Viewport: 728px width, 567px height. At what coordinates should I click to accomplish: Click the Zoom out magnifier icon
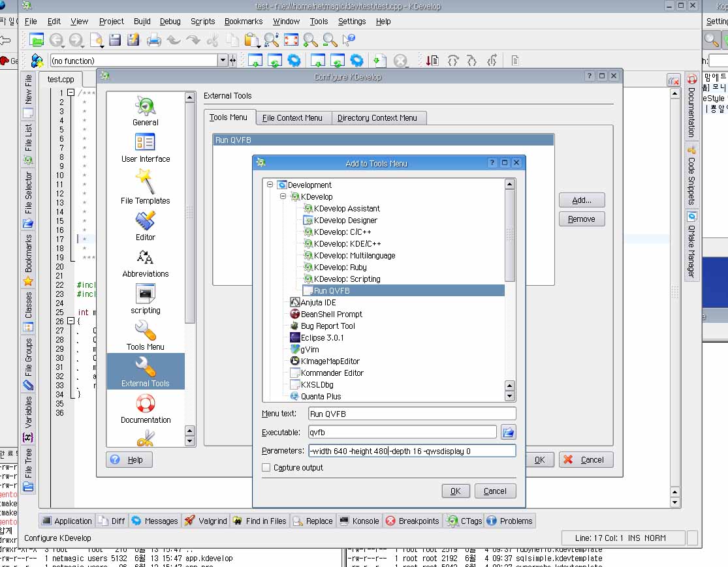coord(330,40)
